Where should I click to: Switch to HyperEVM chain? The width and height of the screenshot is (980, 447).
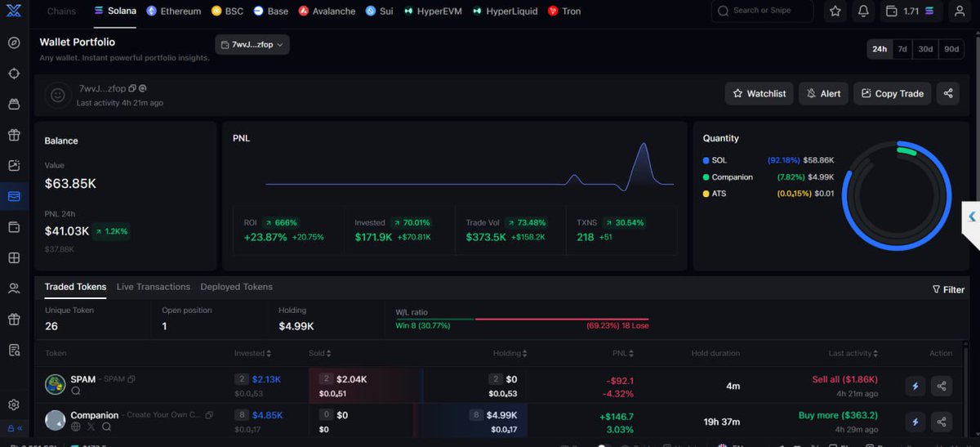coord(433,11)
